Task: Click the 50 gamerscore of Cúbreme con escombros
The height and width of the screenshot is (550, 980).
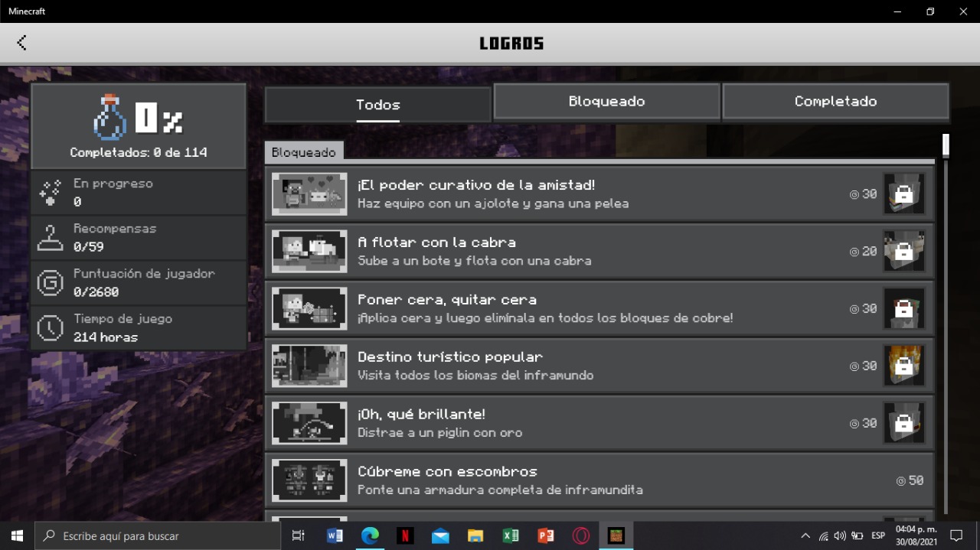Action: (x=910, y=481)
